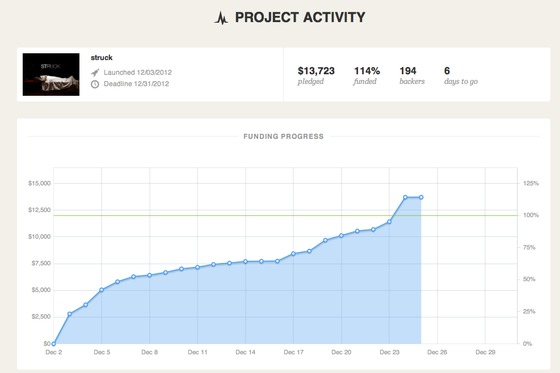560x373 pixels.
Task: Select the chart data point at Dec 8
Action: [150, 275]
